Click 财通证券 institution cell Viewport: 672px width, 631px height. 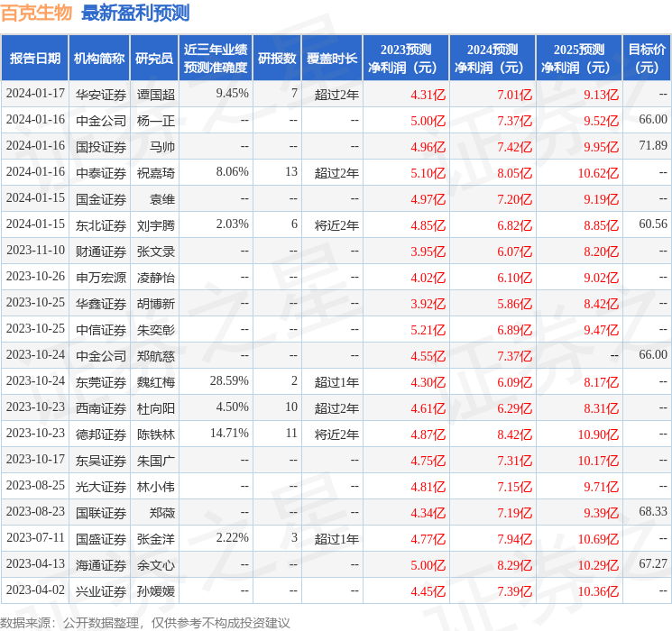(101, 251)
